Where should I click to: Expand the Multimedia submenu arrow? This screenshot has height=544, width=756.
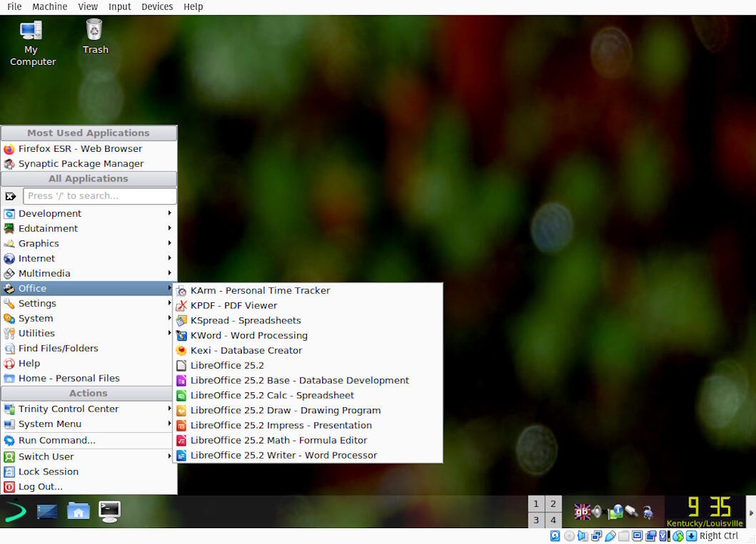169,273
